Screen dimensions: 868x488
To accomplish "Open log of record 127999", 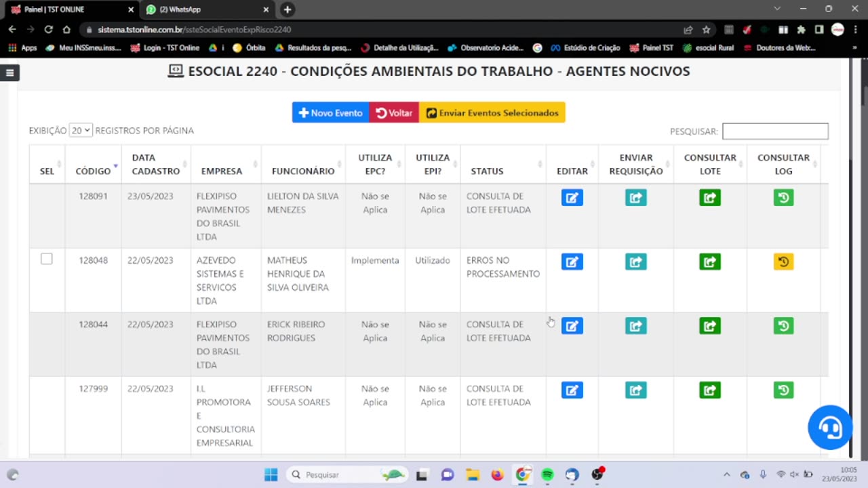I will 783,390.
